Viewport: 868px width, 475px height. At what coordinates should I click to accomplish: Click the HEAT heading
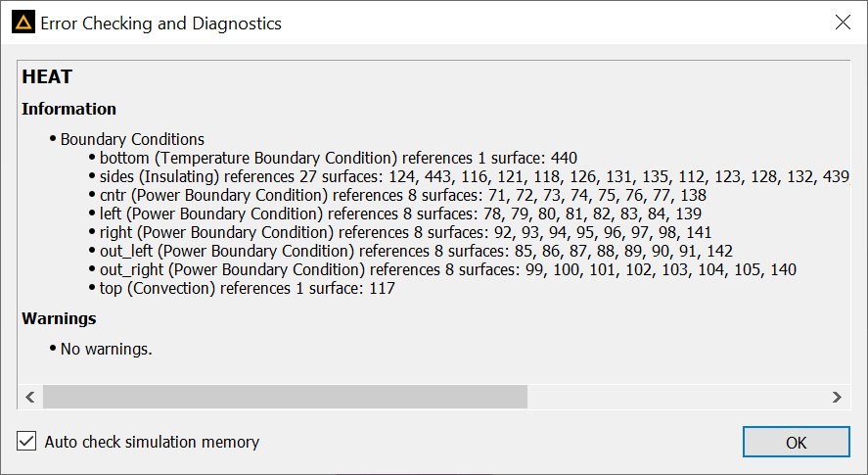47,76
